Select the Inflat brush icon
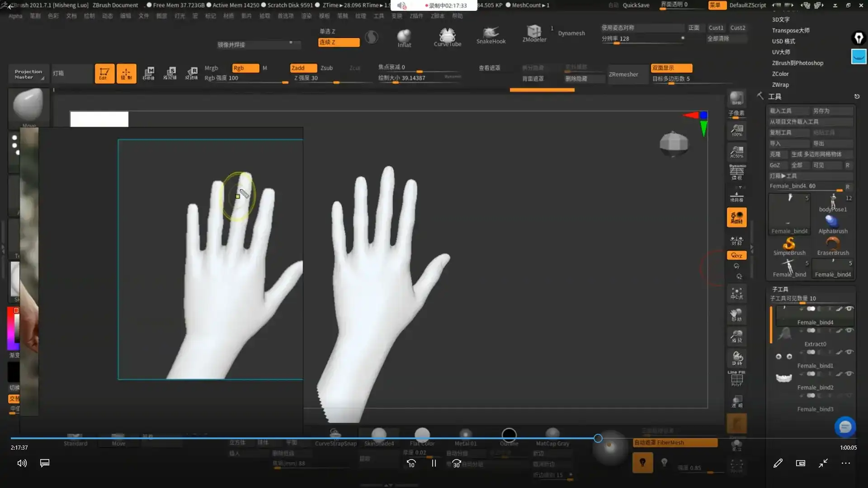This screenshot has width=868, height=488. (404, 36)
